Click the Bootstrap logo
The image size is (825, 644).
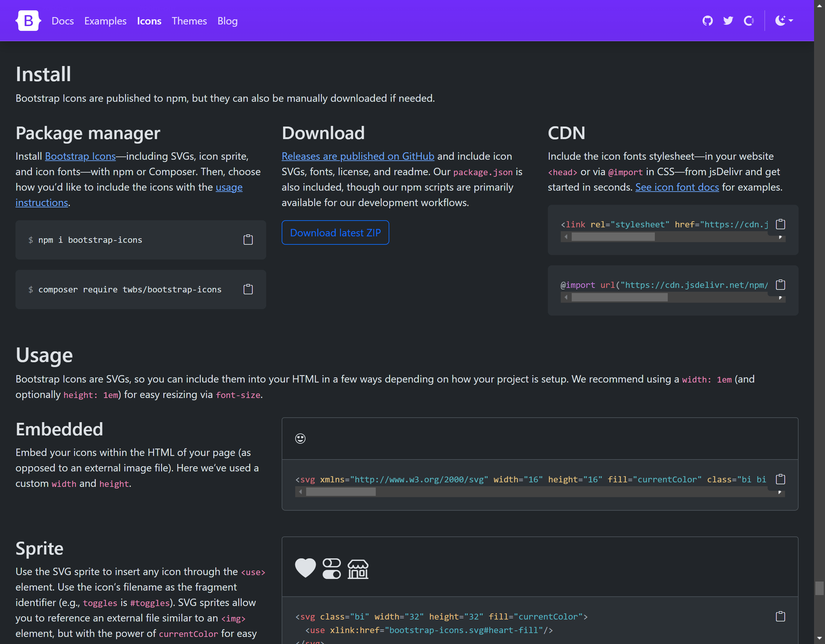click(28, 21)
